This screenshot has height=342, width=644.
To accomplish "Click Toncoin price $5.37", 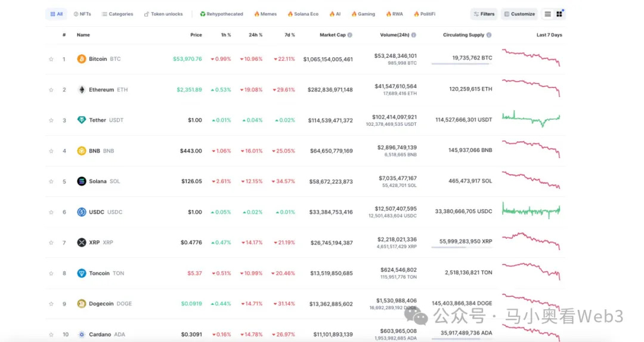I will click(x=194, y=273).
